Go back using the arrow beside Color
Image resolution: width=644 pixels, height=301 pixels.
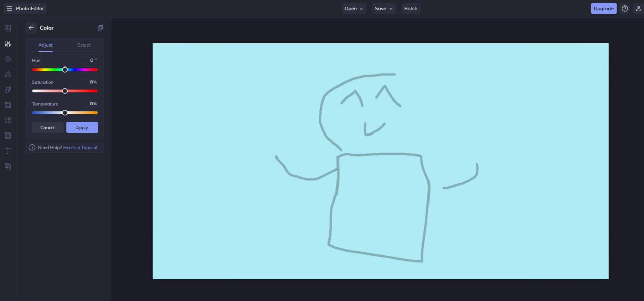[x=31, y=28]
